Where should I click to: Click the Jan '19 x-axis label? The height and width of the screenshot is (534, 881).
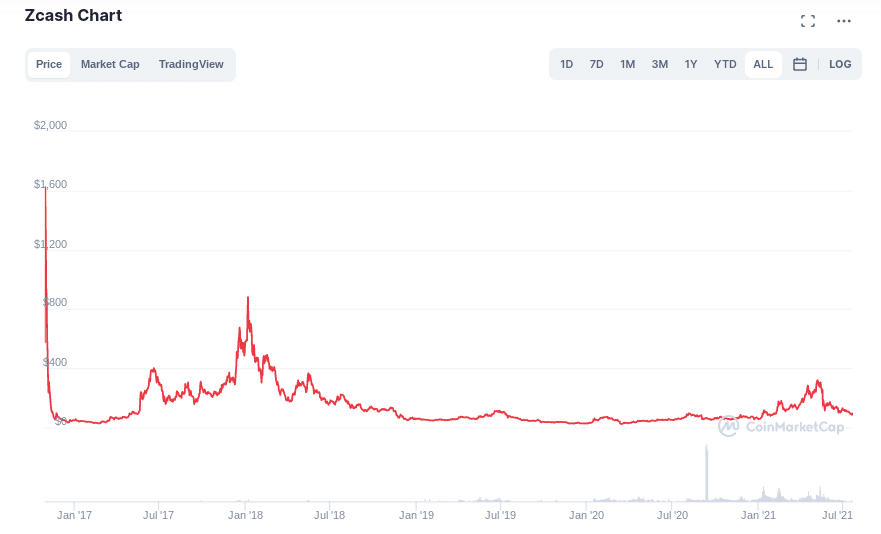(x=416, y=515)
